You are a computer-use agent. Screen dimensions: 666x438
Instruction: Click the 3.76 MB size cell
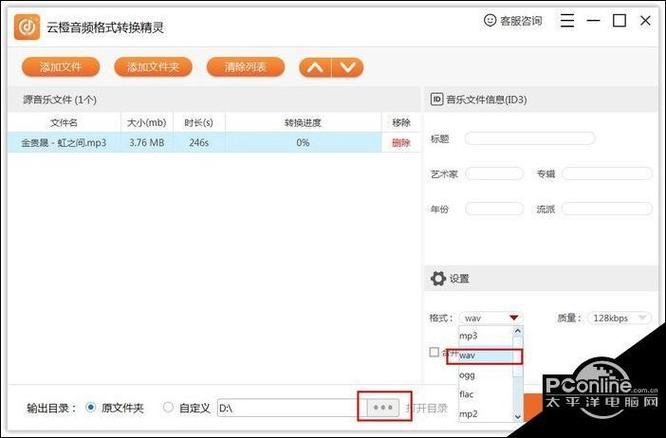[x=147, y=143]
